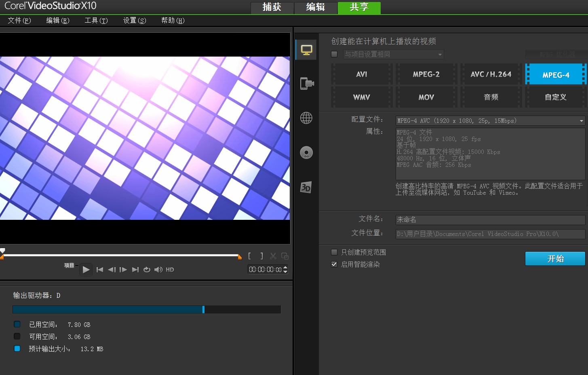Uncheck the '启用智能渲染' checkbox

[x=334, y=264]
